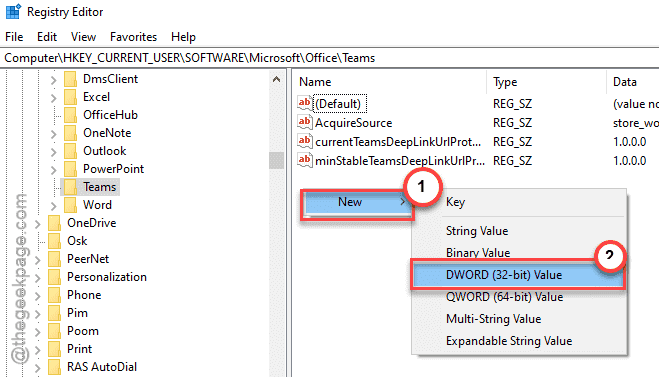This screenshot has height=377, width=659.
Task: Click the OneNote folder icon
Action: point(71,133)
